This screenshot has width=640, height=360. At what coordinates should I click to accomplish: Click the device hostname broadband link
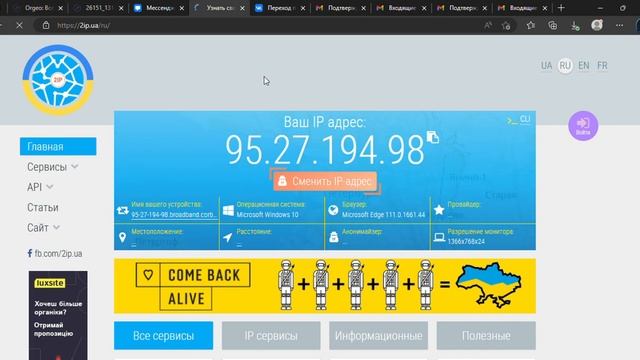click(x=174, y=215)
